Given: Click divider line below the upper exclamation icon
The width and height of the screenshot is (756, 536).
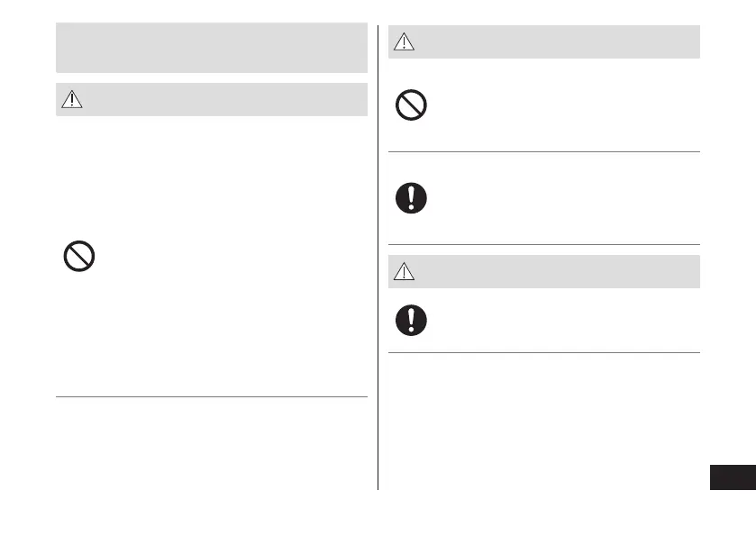Looking at the screenshot, I should [544, 244].
